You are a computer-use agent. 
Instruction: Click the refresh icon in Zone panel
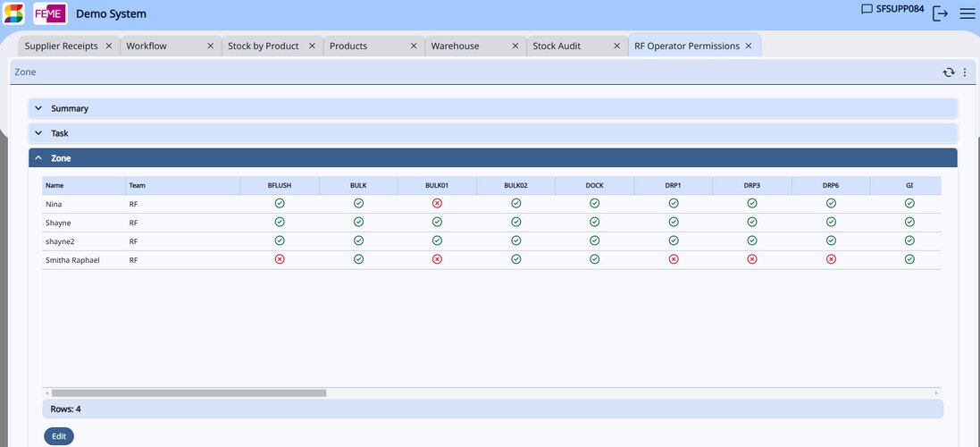(x=949, y=72)
